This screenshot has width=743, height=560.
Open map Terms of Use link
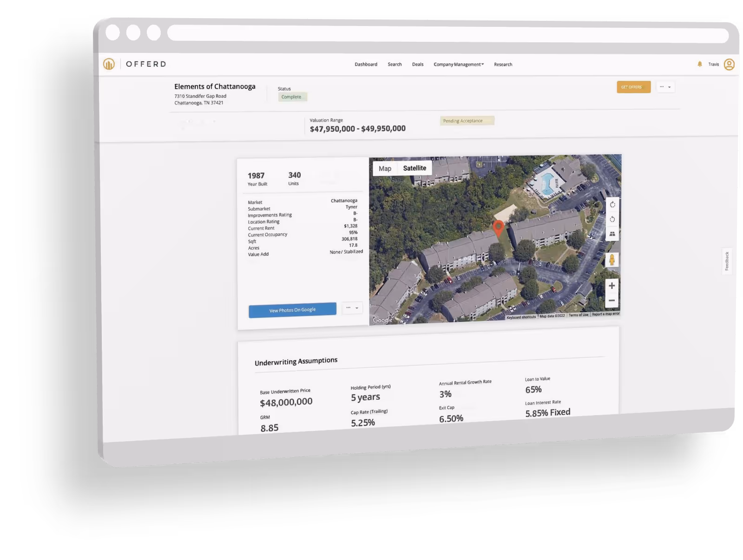[x=579, y=315]
